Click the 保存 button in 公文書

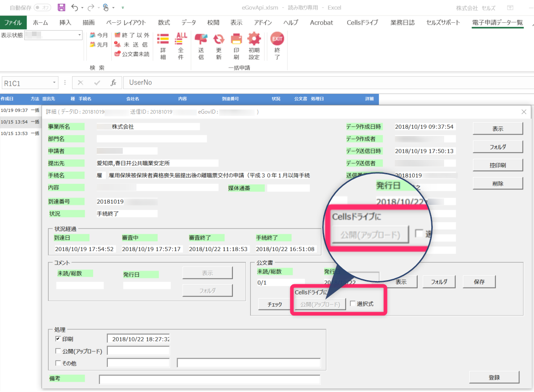(479, 282)
